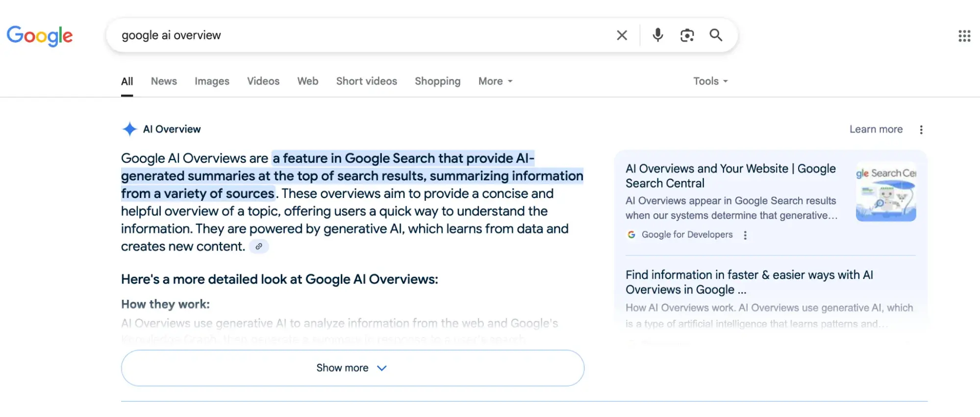Click the source link chip after the summary
Image resolution: width=980 pixels, height=417 pixels.
(x=259, y=246)
